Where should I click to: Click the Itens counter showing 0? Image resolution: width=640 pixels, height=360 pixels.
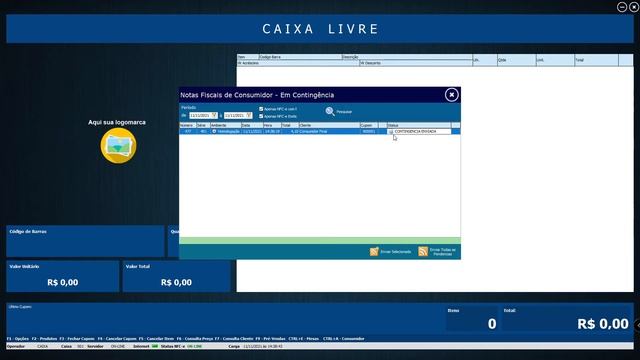pyautogui.click(x=472, y=319)
